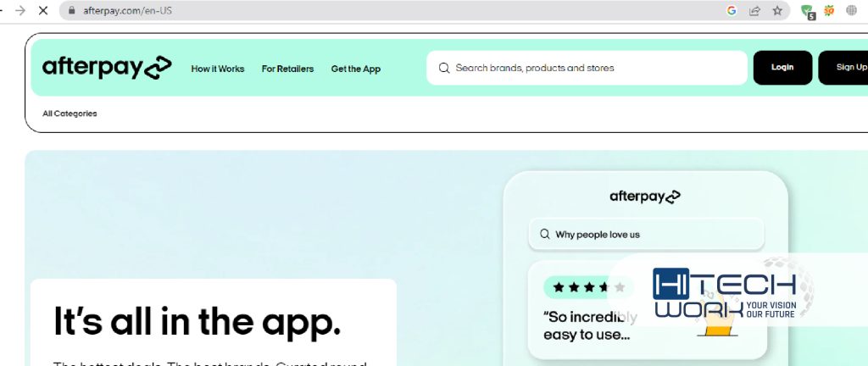This screenshot has height=366, width=868.
Task: Click magnifier in Why people love us
Action: (x=545, y=234)
